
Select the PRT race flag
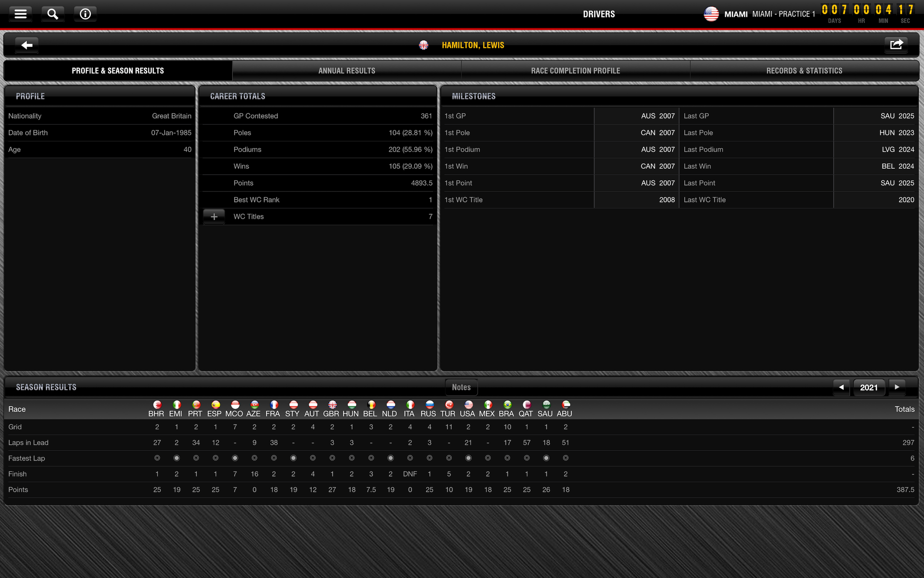coord(196,405)
